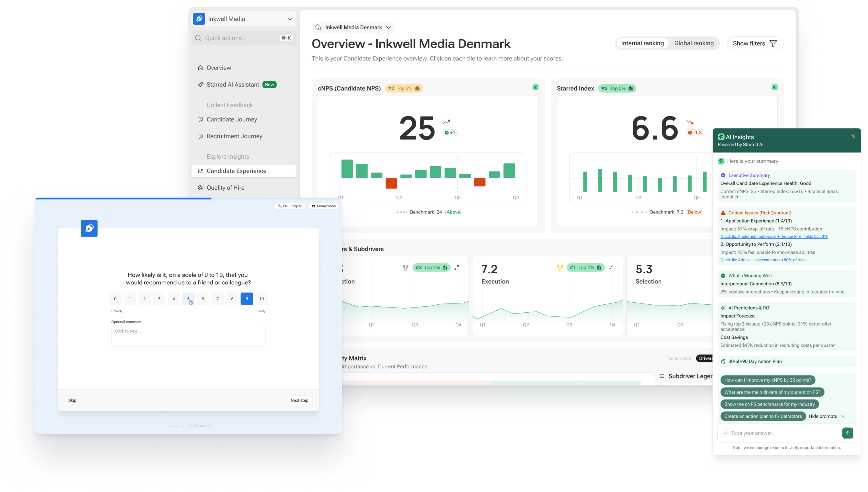The height and width of the screenshot is (492, 868).
Task: Click the Recruitment Journey board icon
Action: point(201,136)
